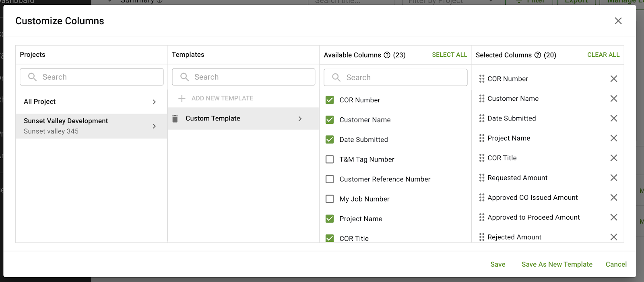
Task: Expand the All Project chevron
Action: [x=154, y=102]
